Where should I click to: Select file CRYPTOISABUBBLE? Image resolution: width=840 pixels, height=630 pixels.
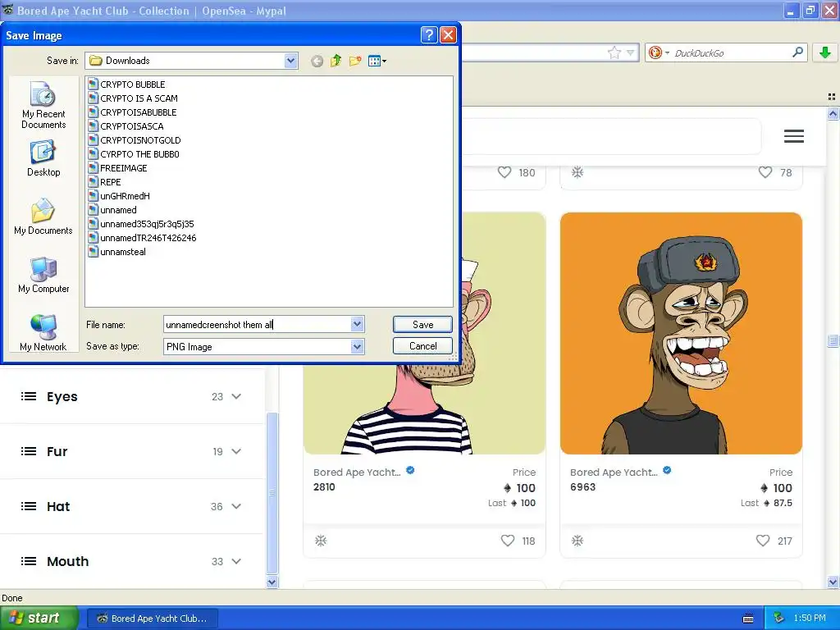[x=132, y=112]
